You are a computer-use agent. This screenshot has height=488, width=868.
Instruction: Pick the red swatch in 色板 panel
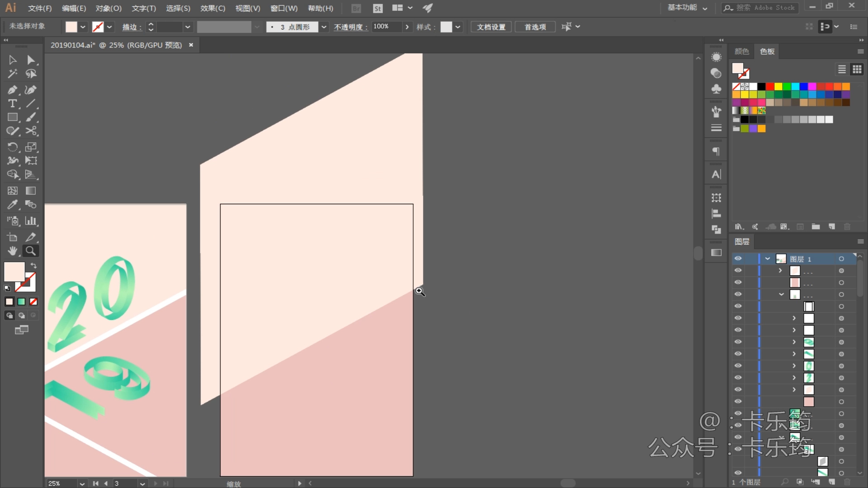[770, 86]
